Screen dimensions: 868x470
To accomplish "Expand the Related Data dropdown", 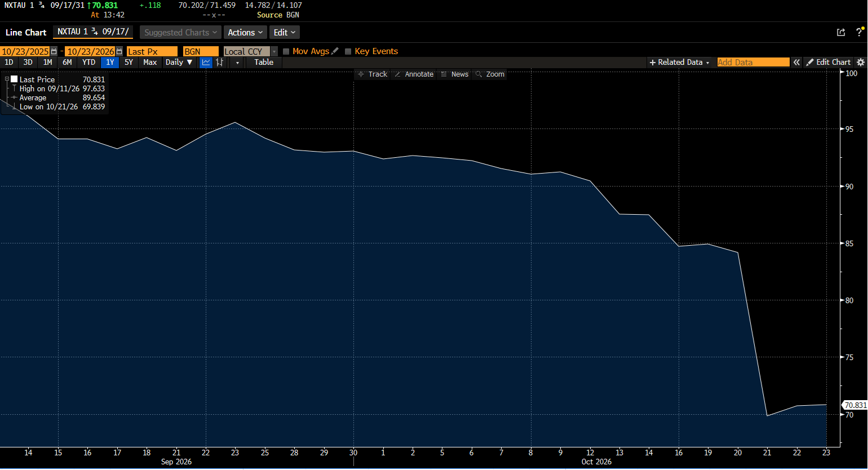I will click(x=680, y=63).
